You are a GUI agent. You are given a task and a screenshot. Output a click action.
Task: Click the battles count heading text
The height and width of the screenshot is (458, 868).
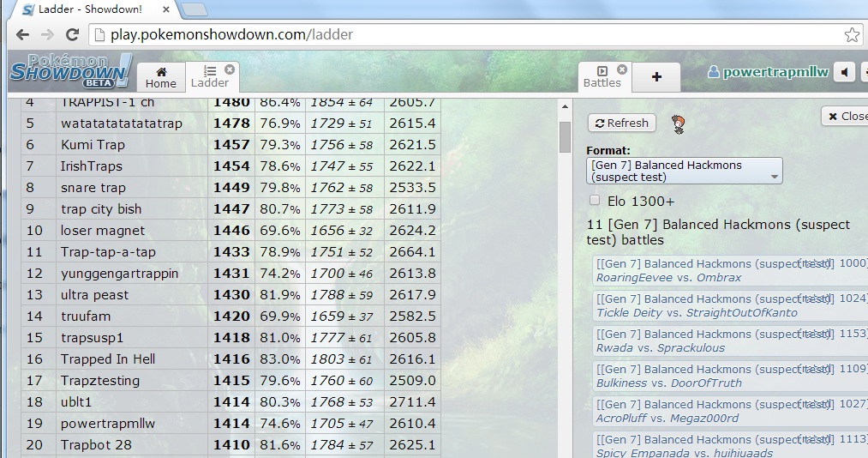(718, 232)
